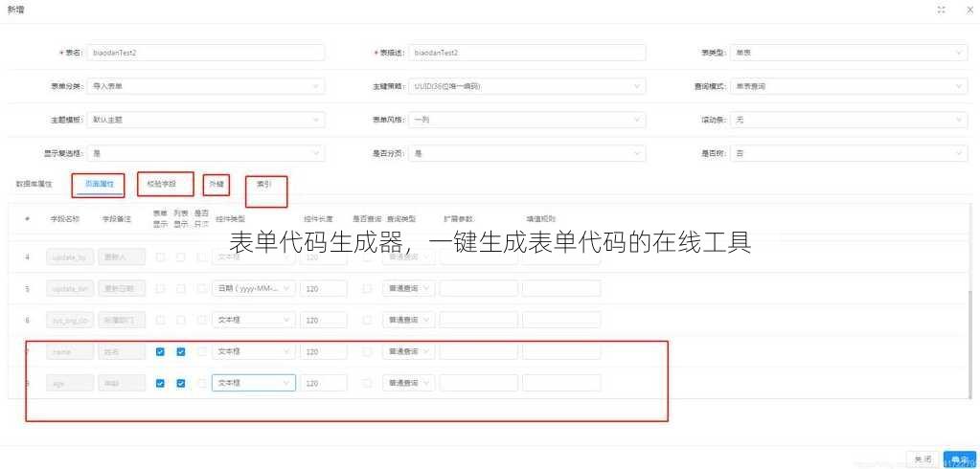Switch to the 数据库属性 tab
This screenshot has height=469, width=980.
(x=34, y=184)
